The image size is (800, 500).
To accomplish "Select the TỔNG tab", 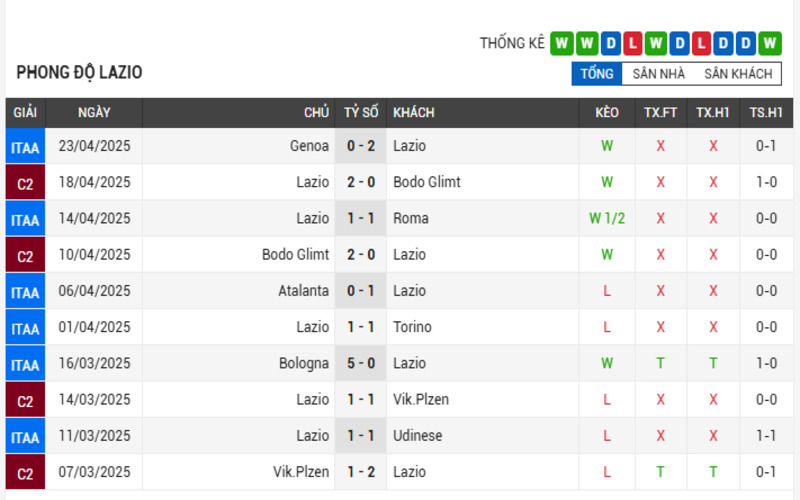I will [x=596, y=74].
